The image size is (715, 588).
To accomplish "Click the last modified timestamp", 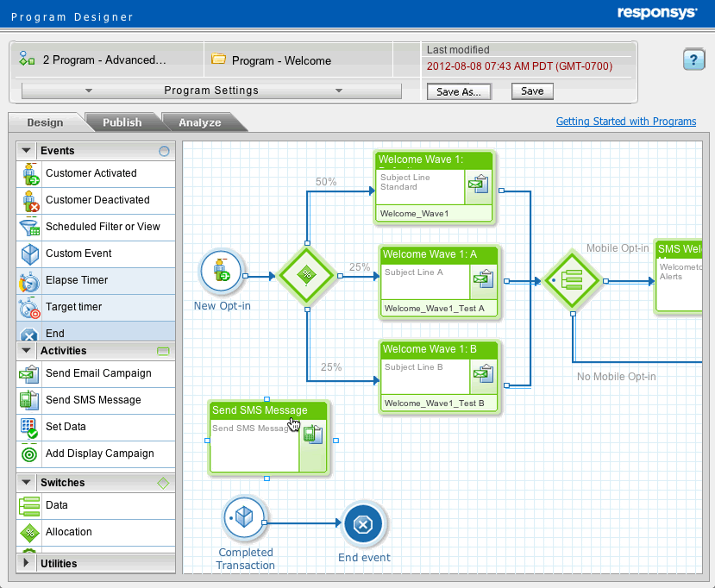I will click(x=519, y=66).
